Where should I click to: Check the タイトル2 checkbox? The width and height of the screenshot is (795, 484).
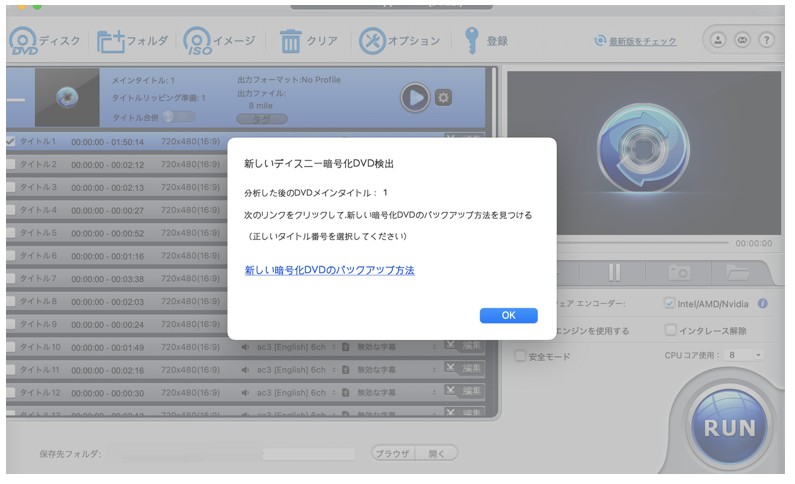pyautogui.click(x=10, y=164)
